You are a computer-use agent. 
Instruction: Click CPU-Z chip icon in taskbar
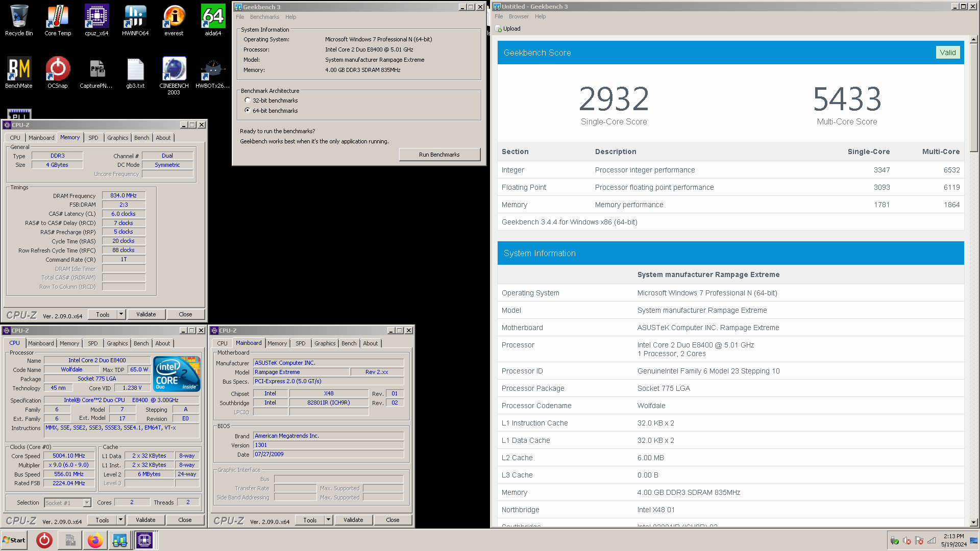[x=144, y=540]
